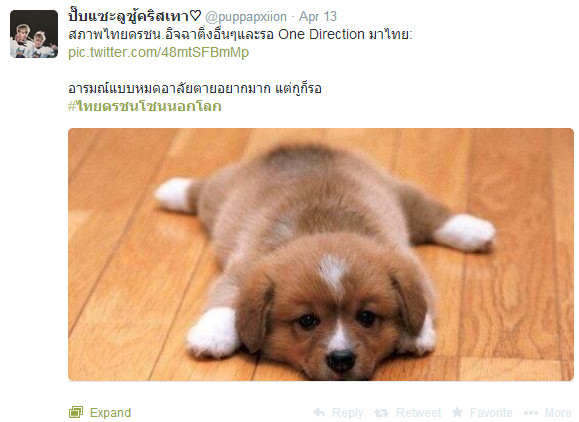
Task: Select the Reply text button
Action: 347,412
